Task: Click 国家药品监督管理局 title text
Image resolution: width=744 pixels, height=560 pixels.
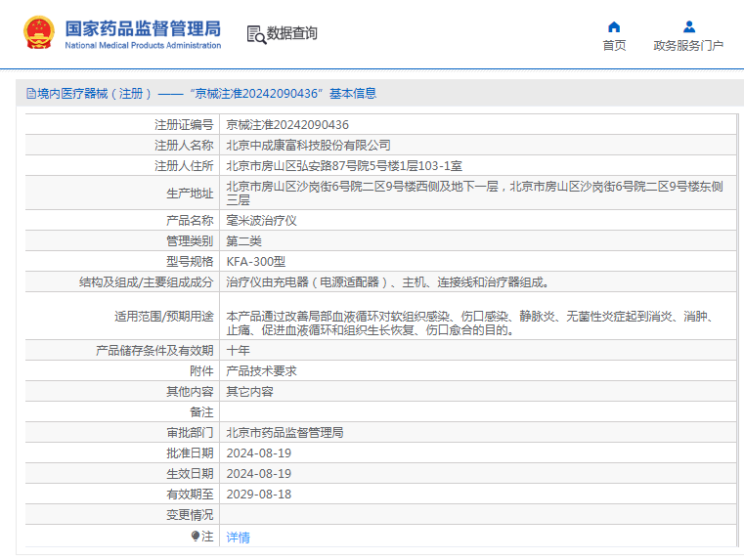Action: (x=143, y=28)
